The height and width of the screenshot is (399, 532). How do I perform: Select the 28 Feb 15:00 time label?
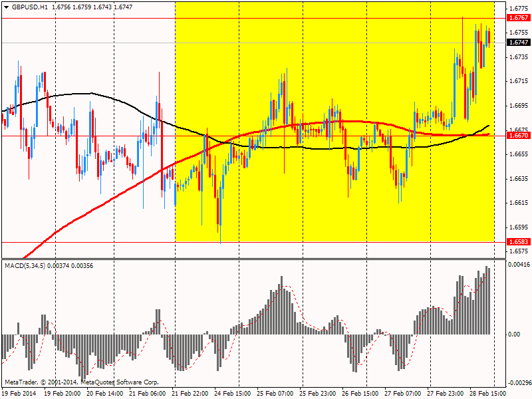pos(487,394)
